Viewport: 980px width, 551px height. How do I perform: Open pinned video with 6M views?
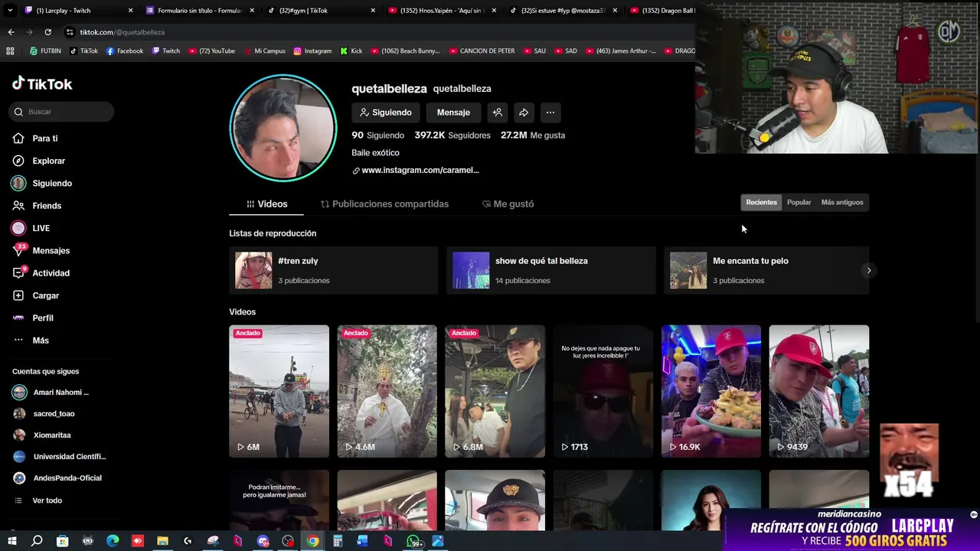point(279,391)
